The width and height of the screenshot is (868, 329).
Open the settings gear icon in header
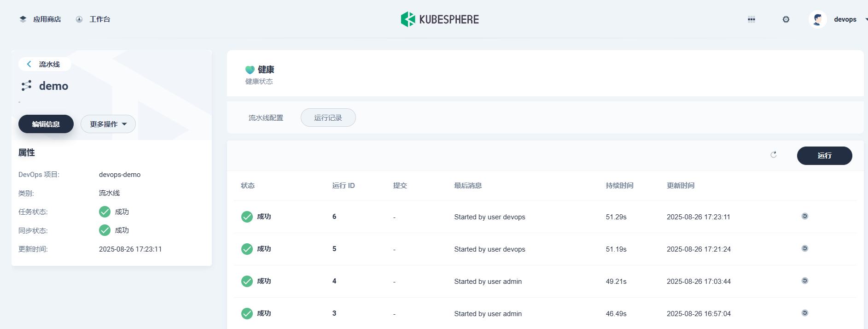786,19
